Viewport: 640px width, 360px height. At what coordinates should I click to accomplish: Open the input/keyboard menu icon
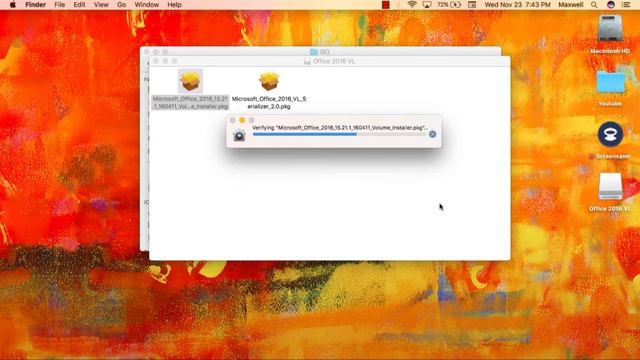(x=472, y=5)
